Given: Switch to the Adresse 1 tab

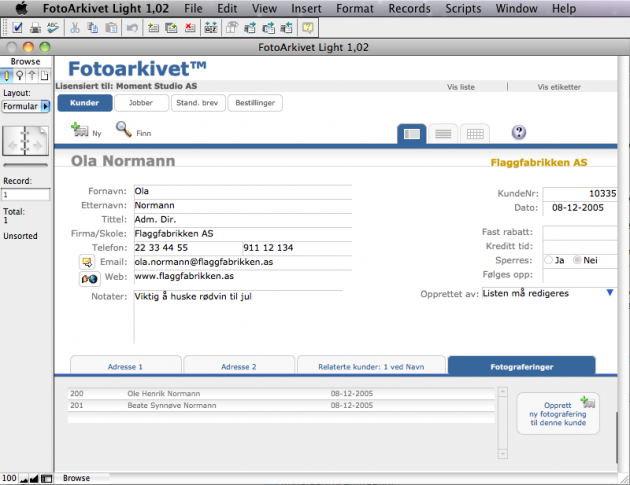Looking at the screenshot, I should pyautogui.click(x=125, y=366).
